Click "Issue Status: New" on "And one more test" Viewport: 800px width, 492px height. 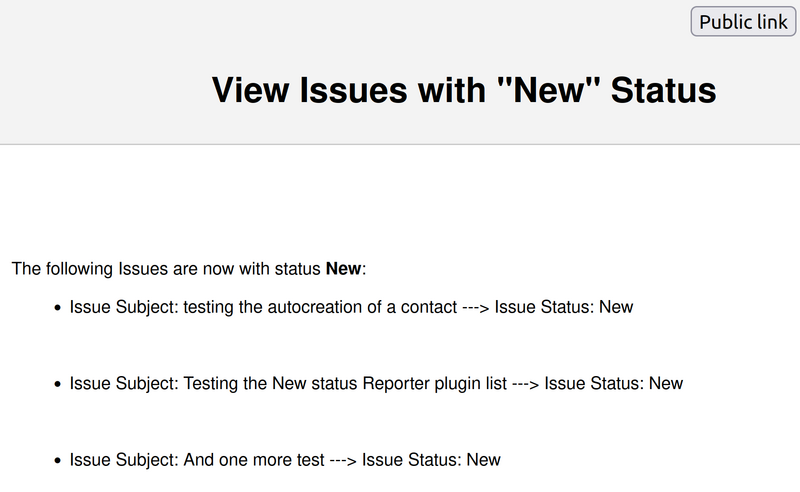pos(431,460)
